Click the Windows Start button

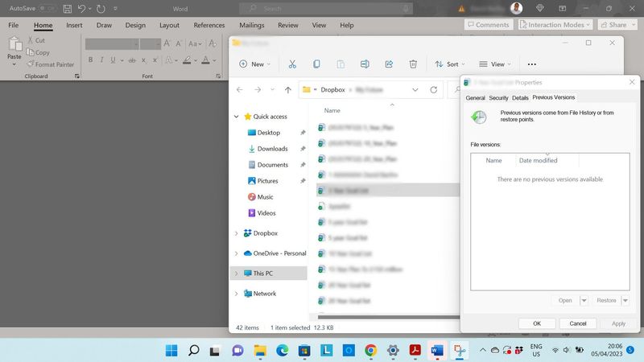click(x=172, y=351)
